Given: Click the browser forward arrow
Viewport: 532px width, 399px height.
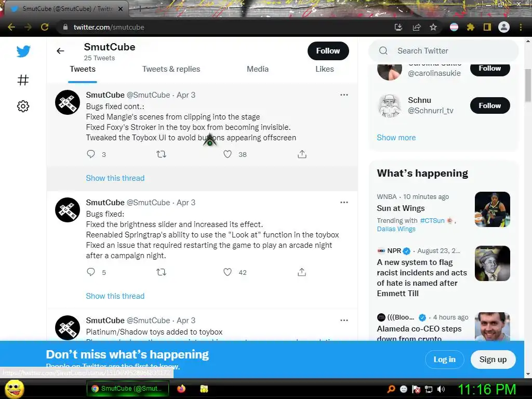Looking at the screenshot, I should pos(28,27).
